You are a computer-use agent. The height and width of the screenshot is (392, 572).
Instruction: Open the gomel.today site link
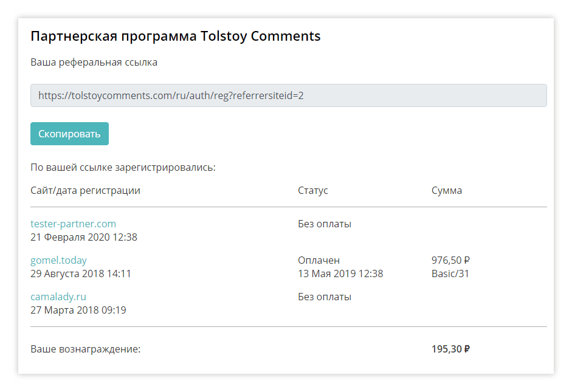[59, 260]
